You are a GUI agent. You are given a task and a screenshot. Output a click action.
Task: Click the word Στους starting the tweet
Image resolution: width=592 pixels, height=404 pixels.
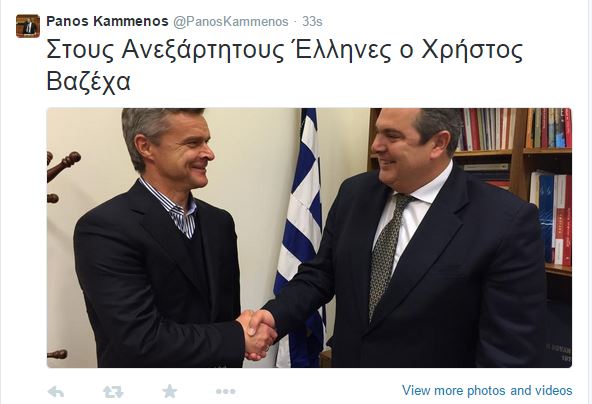pos(80,50)
